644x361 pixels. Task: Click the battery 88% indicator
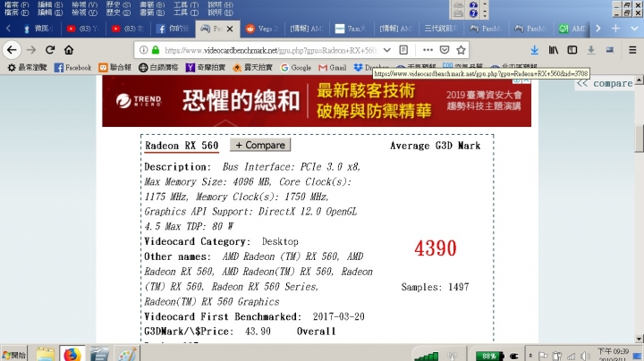point(489,356)
